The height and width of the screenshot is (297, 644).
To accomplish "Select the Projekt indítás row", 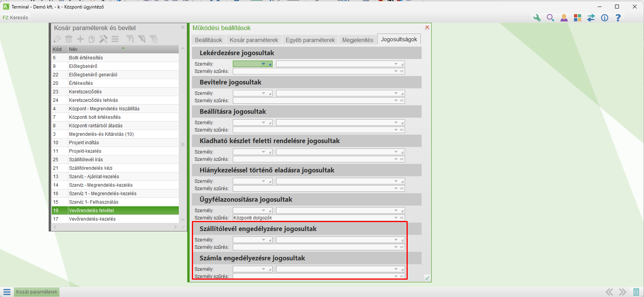I will click(115, 143).
